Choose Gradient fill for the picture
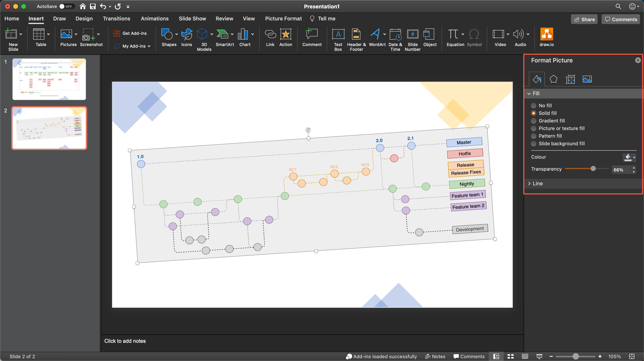 pos(534,121)
